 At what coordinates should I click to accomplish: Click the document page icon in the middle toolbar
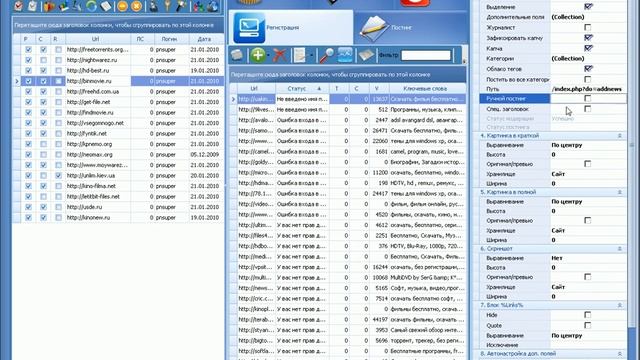click(300, 55)
